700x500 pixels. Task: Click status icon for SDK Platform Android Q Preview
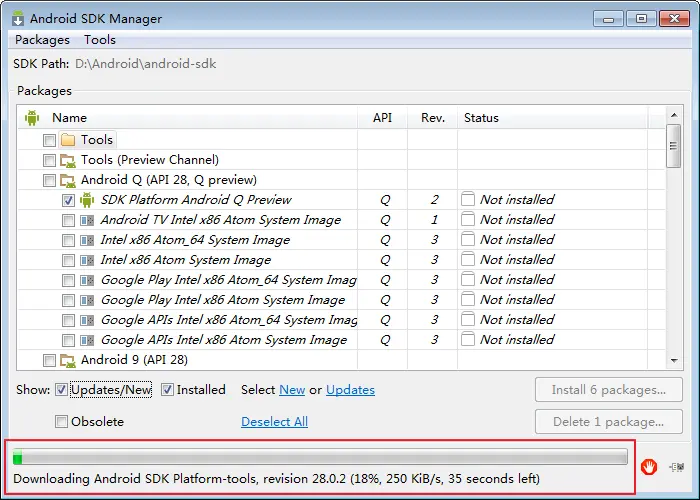click(467, 199)
